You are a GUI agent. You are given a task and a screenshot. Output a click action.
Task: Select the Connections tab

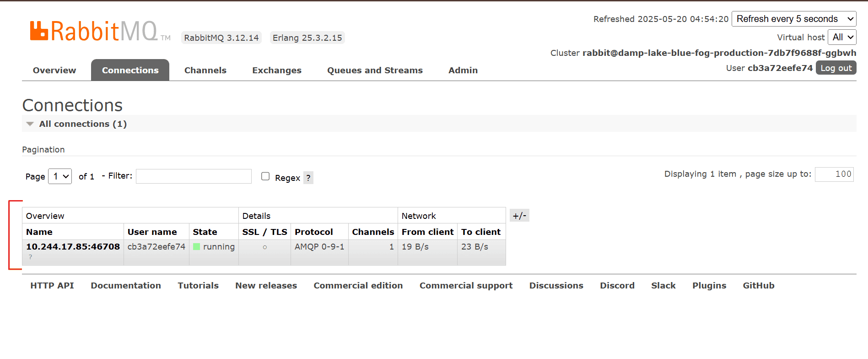pos(130,70)
